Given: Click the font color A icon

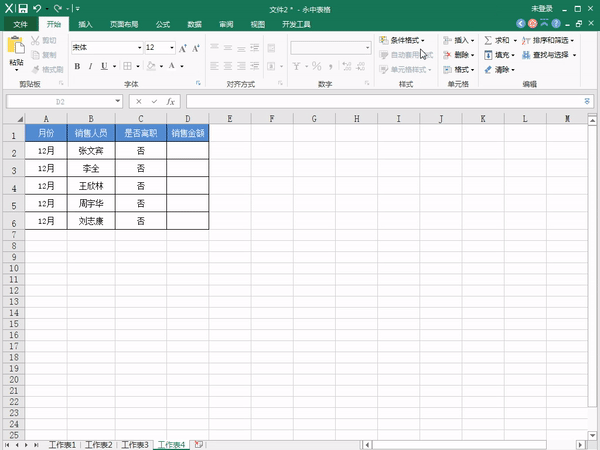Looking at the screenshot, I should 172,66.
